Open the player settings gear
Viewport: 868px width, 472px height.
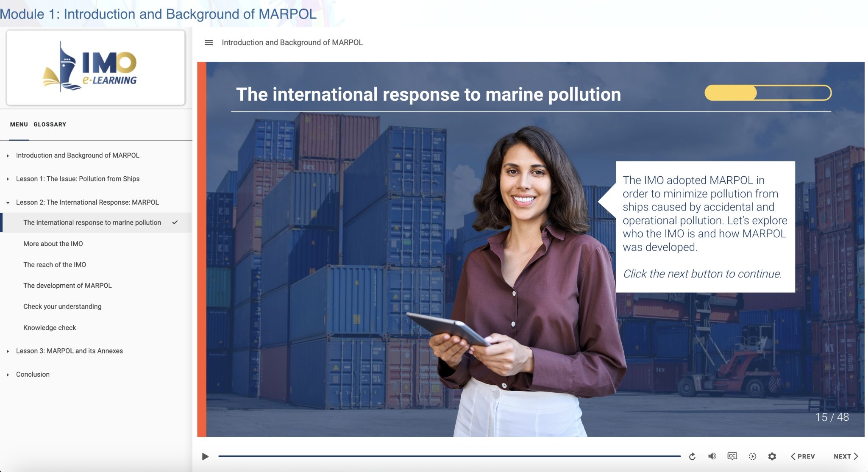pos(772,456)
